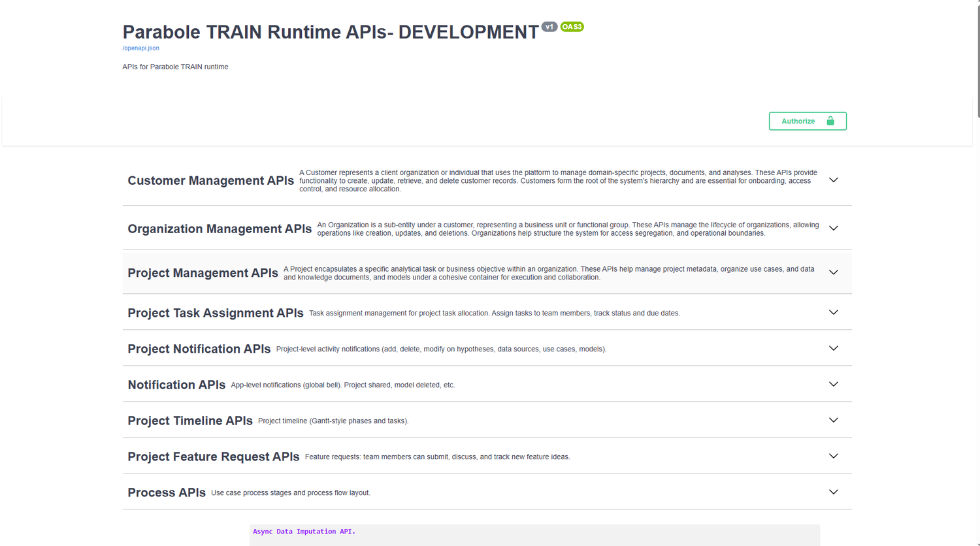Click the OAS3 badge

click(572, 27)
